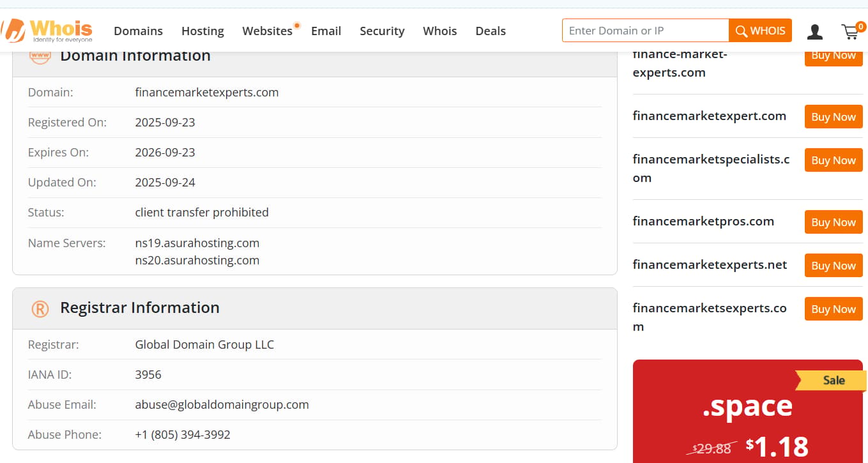Select expiry date 2026-09-23
868x463 pixels.
coord(165,152)
